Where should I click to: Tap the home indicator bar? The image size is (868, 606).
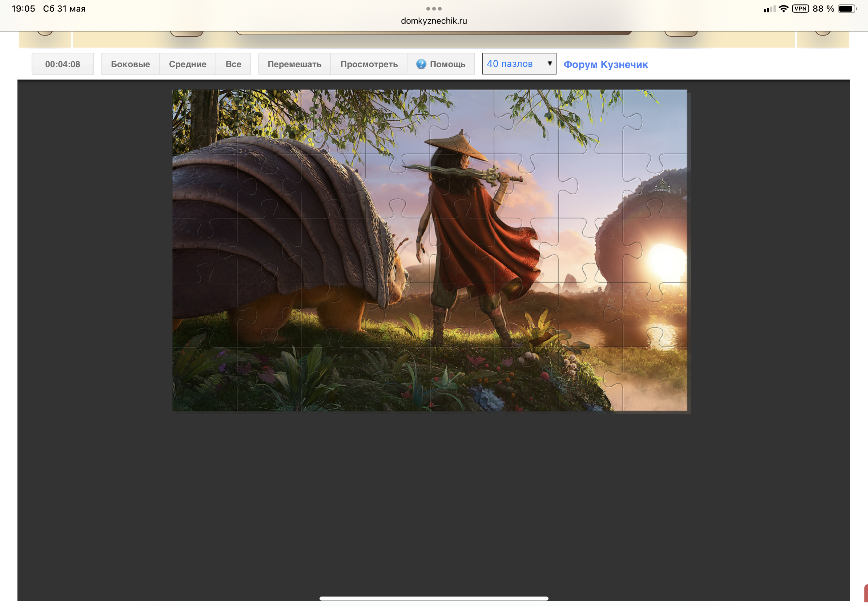tap(434, 598)
